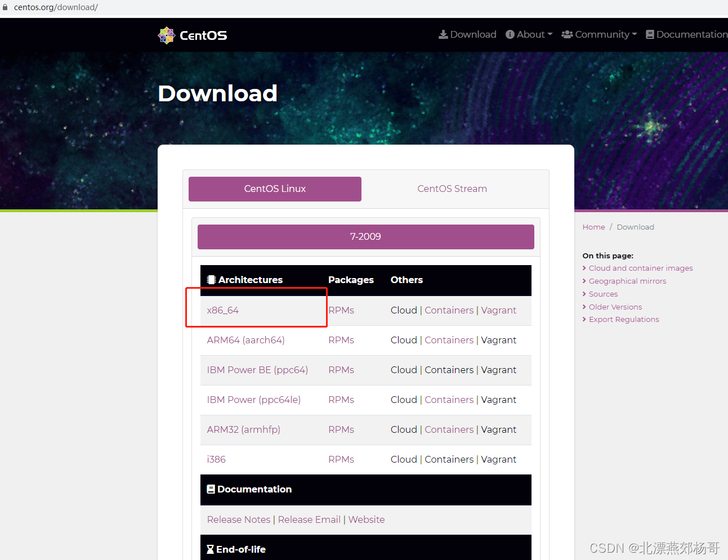Jump to Geographical mirrors section
This screenshot has width=728, height=560.
click(x=627, y=281)
